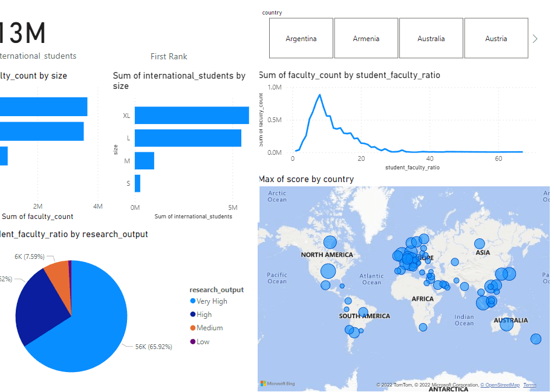Click the First Rank card label
This screenshot has width=554, height=392.
coord(169,56)
